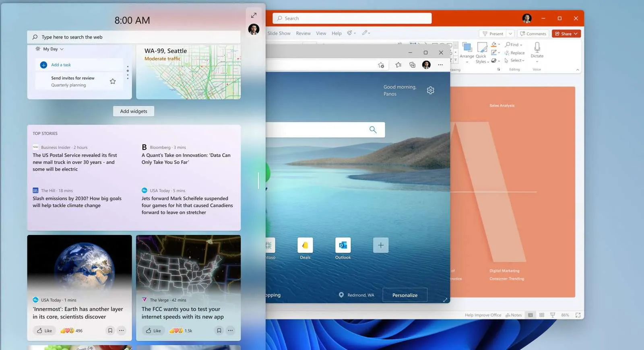
Task: Open the Slide Show tab in PowerPoint
Action: (x=279, y=33)
